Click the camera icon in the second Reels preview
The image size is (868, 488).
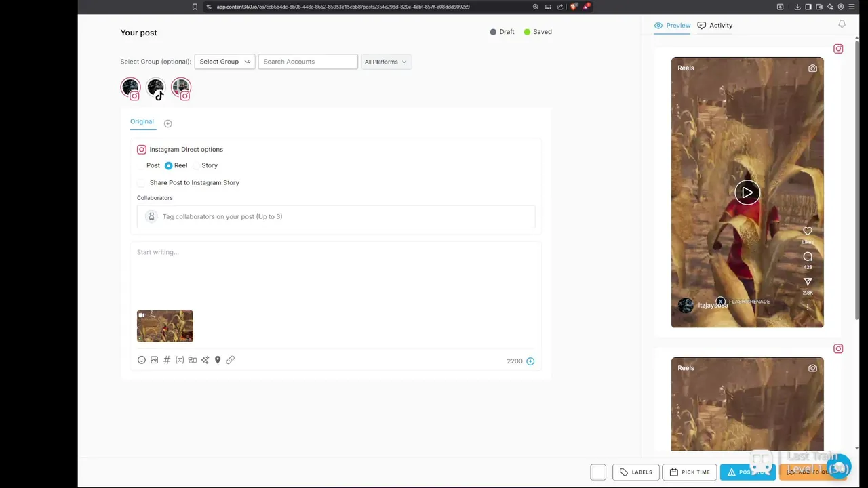pos(812,368)
